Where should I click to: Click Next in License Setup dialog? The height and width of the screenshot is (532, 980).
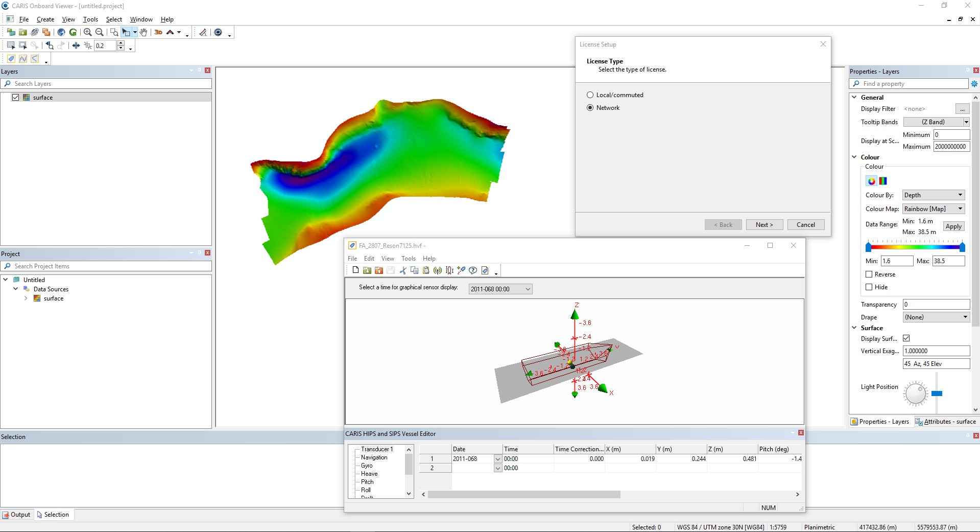point(764,225)
